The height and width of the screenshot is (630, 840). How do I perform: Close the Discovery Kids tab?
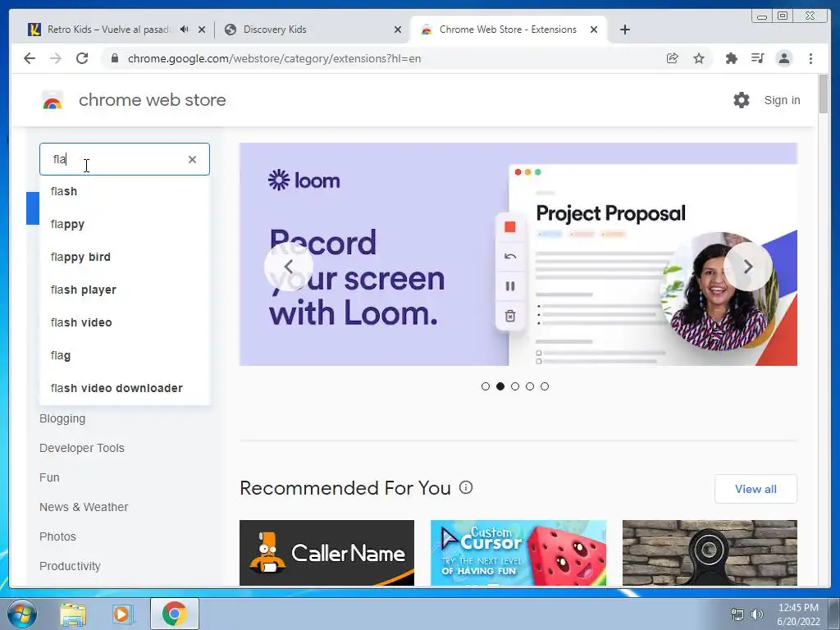click(398, 30)
